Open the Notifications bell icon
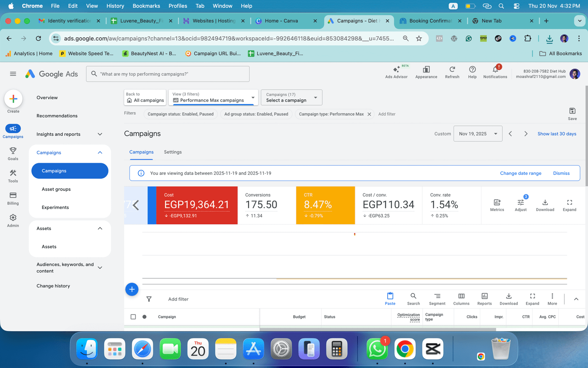 (495, 70)
